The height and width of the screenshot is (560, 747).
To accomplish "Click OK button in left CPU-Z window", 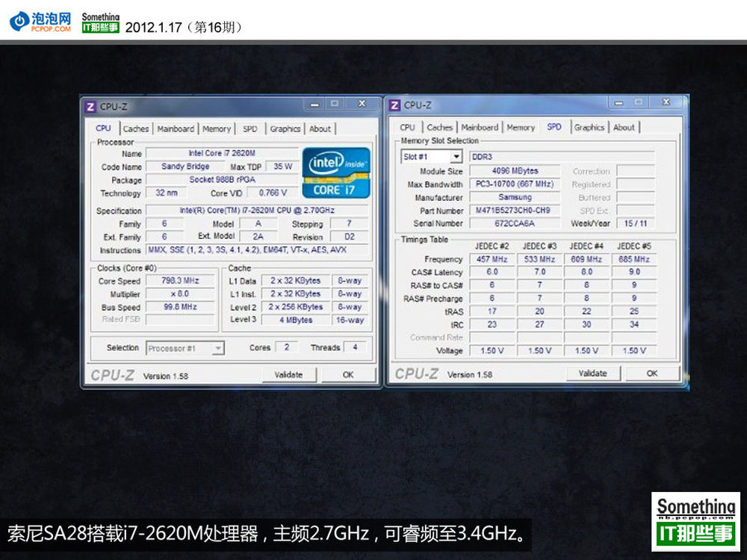I will (x=348, y=375).
